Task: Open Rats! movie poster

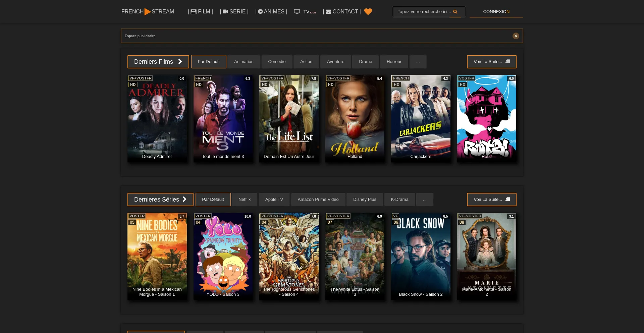Action: tap(487, 119)
